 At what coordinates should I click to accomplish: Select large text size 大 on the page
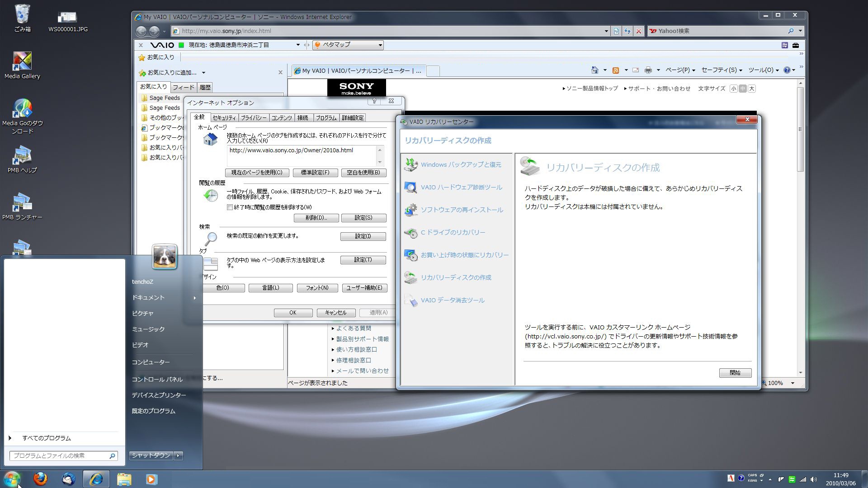tap(751, 89)
